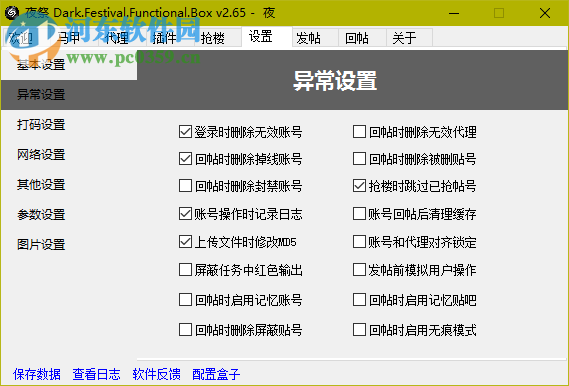This screenshot has height=386, width=569.
Task: Open 网络设置 in the sidebar
Action: click(69, 155)
